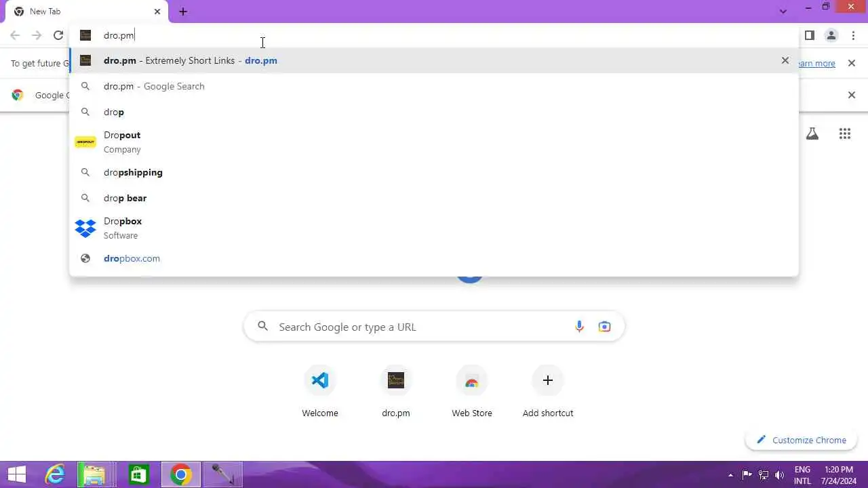868x488 pixels.
Task: Select dro.pm Google Search suggestion
Action: tap(434, 86)
